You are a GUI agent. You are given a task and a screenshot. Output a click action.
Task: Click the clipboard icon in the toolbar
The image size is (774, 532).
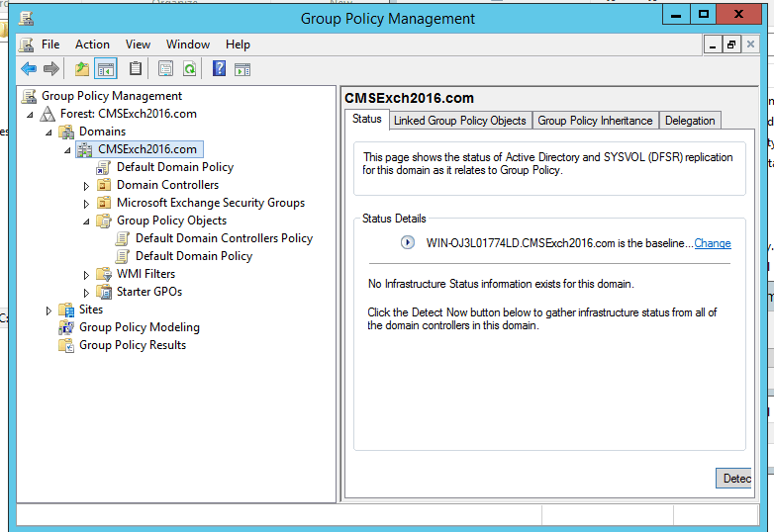pos(136,68)
